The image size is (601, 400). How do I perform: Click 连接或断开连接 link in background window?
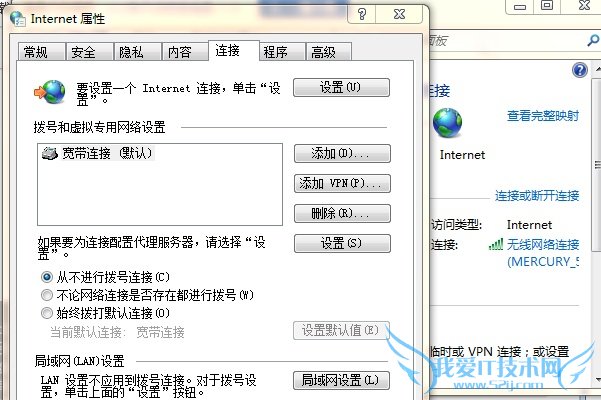click(x=537, y=196)
